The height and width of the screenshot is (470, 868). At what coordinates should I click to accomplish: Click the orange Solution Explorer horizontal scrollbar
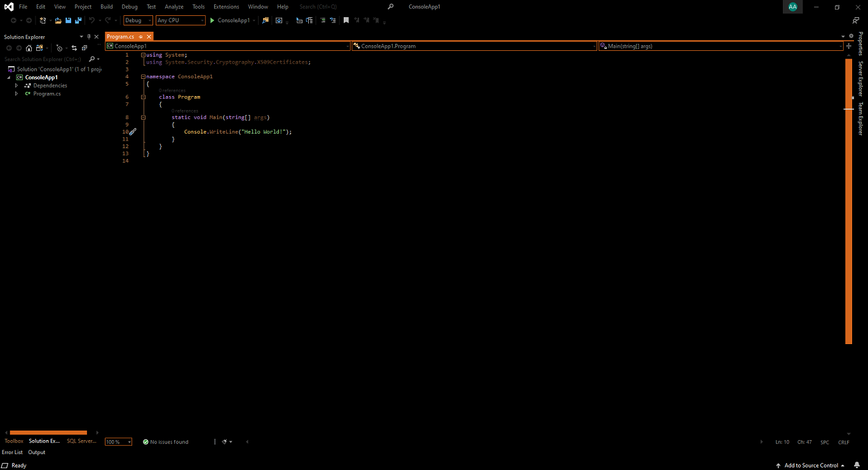(x=48, y=432)
